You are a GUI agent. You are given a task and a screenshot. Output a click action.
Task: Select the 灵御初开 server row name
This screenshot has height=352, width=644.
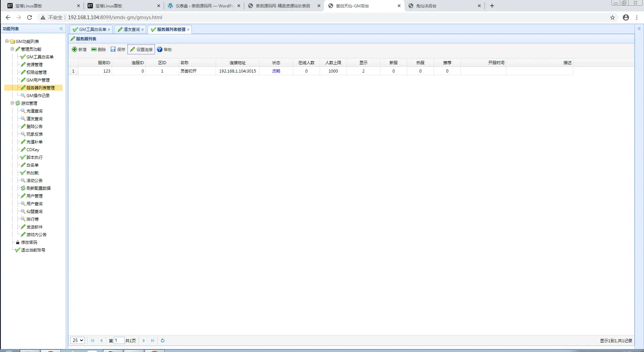189,71
